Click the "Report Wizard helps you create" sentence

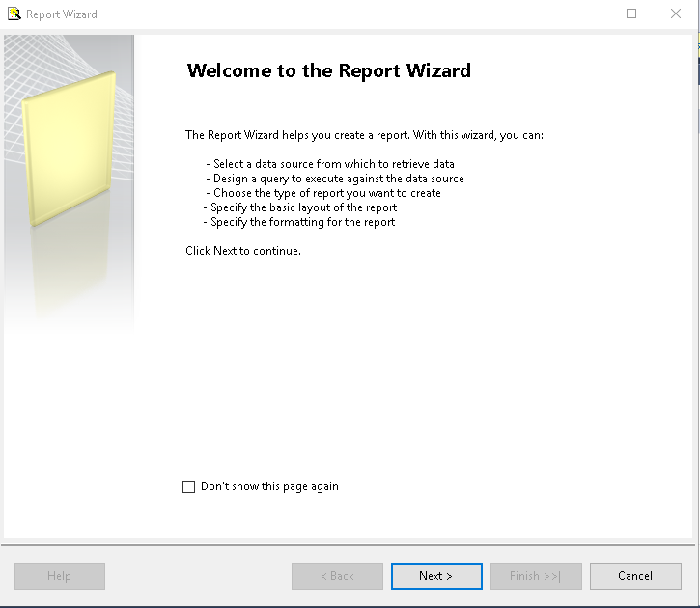(x=365, y=135)
